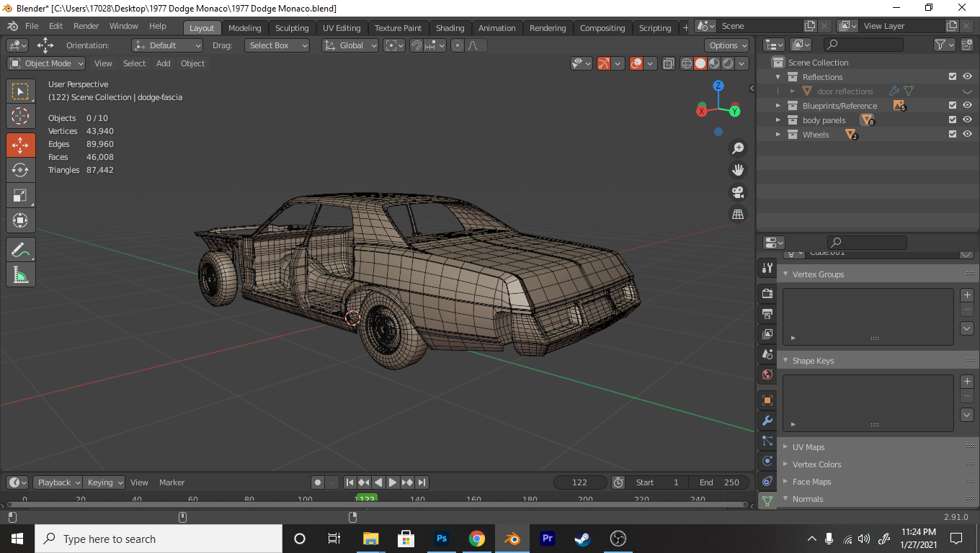
Task: Expand the UV Maps panel
Action: tap(785, 447)
